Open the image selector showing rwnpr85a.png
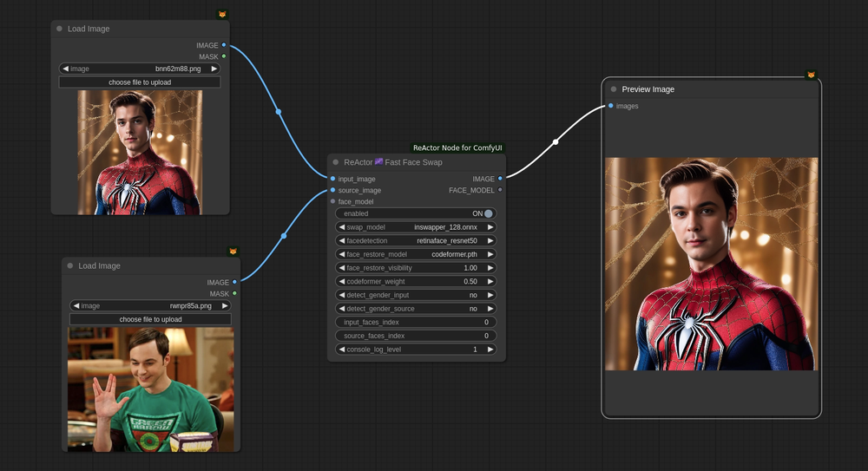 150,305
